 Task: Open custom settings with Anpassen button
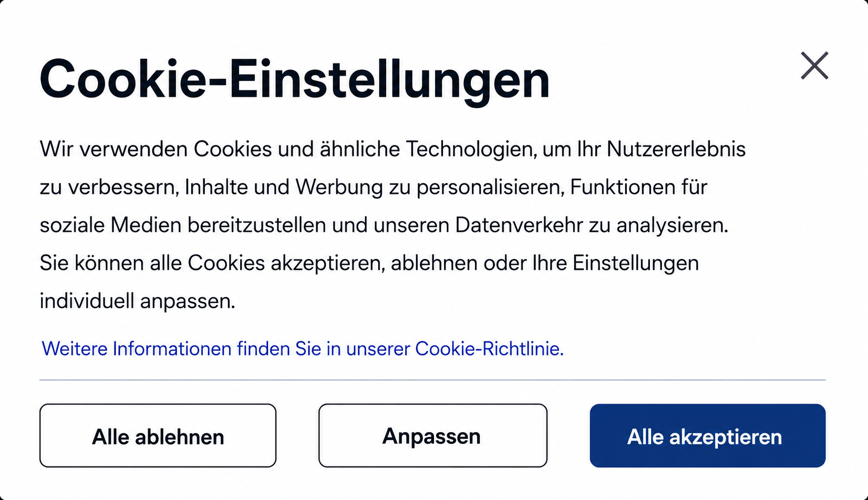click(432, 435)
